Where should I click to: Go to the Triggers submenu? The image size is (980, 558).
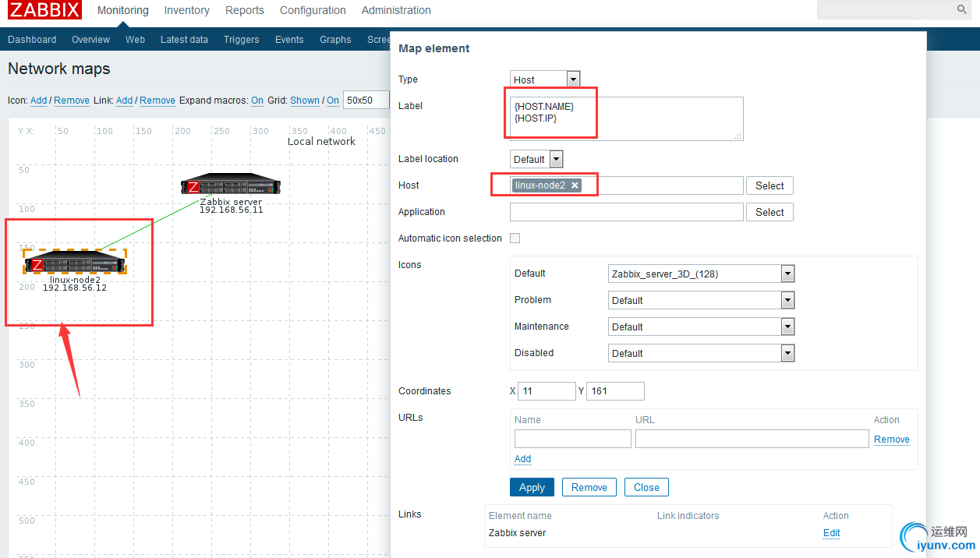point(242,40)
